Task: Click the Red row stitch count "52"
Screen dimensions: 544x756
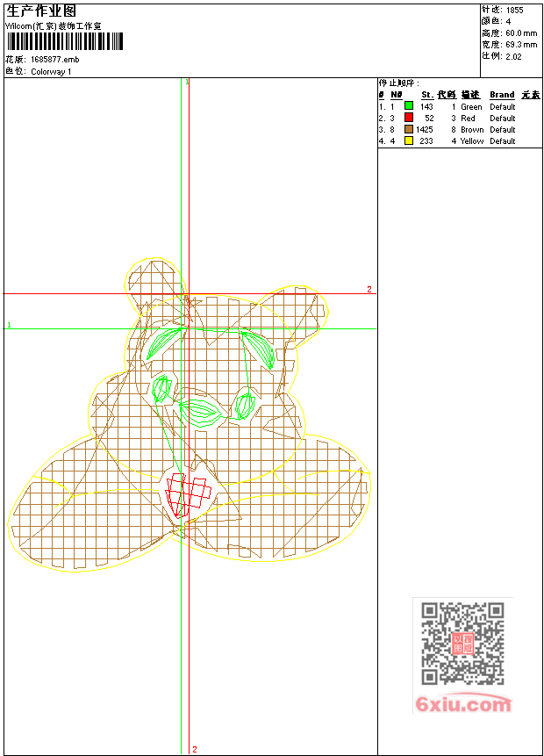Action: [x=429, y=119]
